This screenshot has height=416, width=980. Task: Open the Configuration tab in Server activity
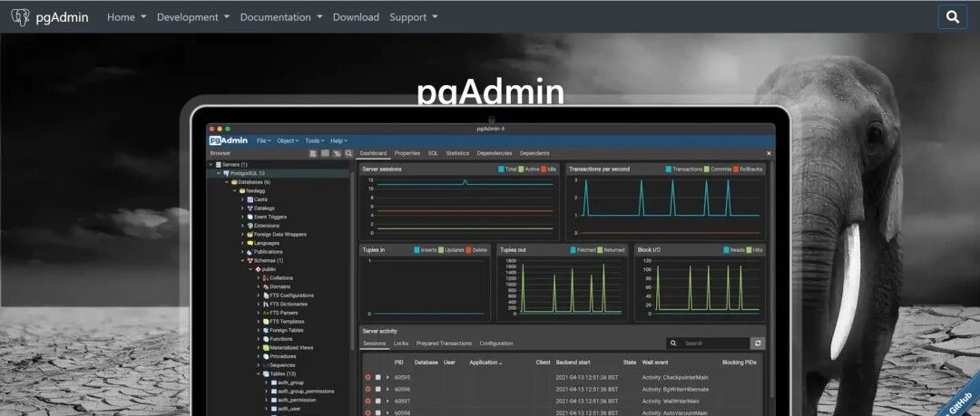(x=496, y=343)
